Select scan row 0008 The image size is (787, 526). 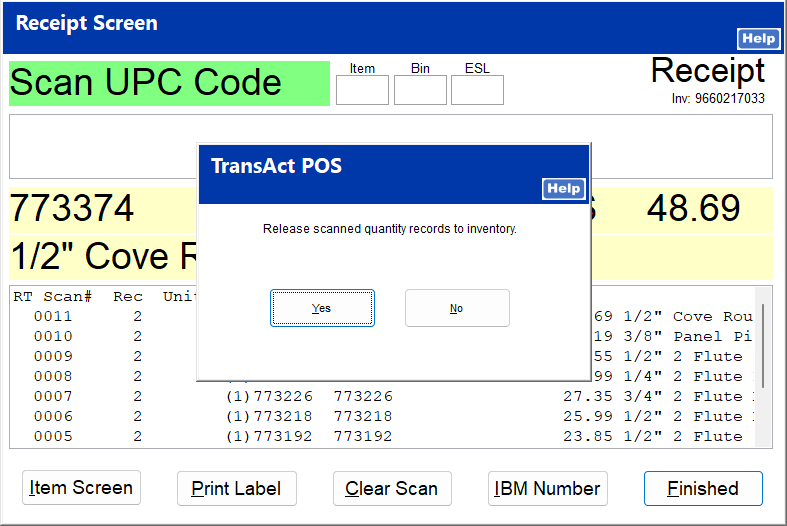pyautogui.click(x=383, y=376)
